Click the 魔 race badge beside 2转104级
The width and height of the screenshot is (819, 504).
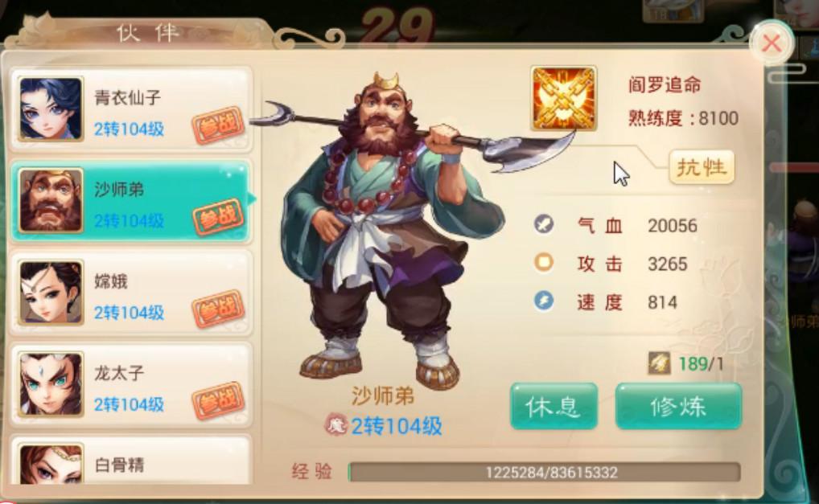tap(335, 425)
